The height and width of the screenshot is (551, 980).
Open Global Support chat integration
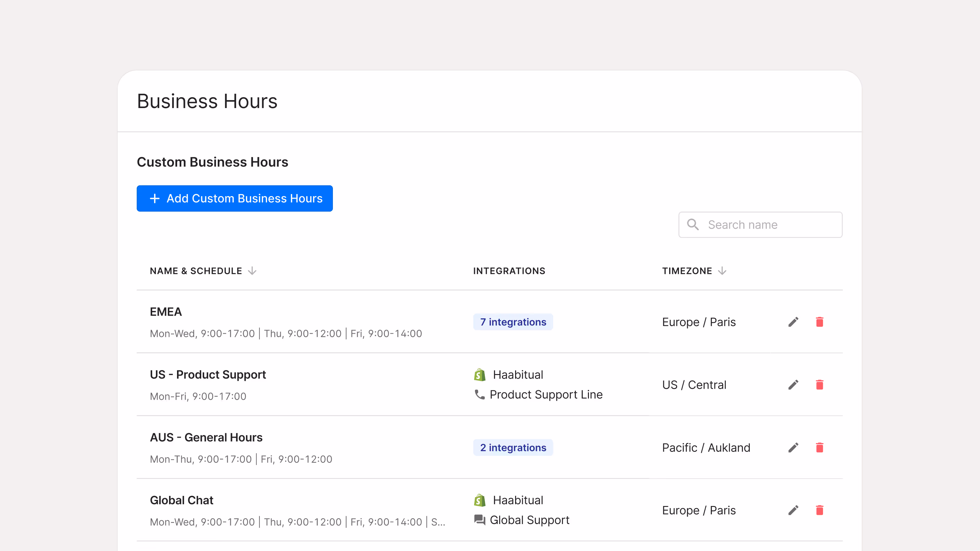pos(529,520)
